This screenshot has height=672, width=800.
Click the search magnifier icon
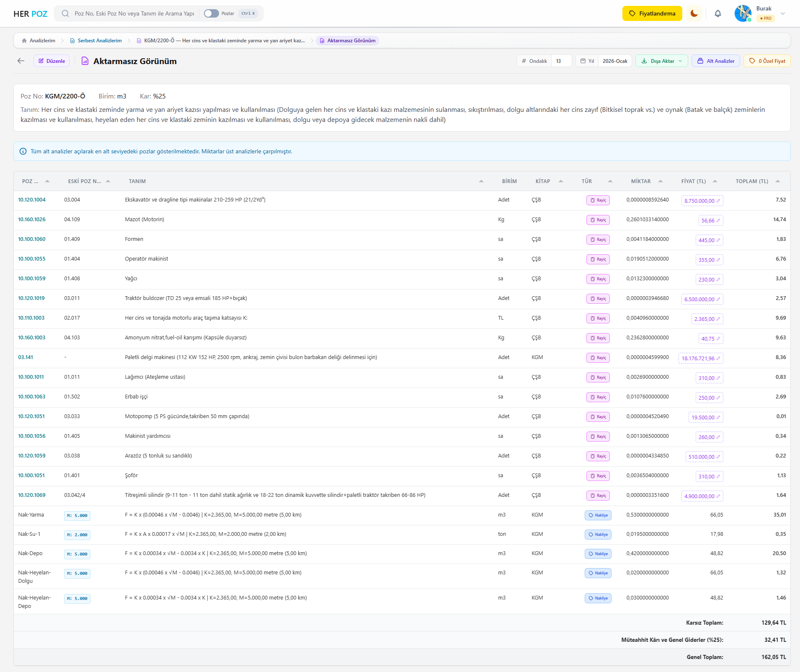(65, 13)
